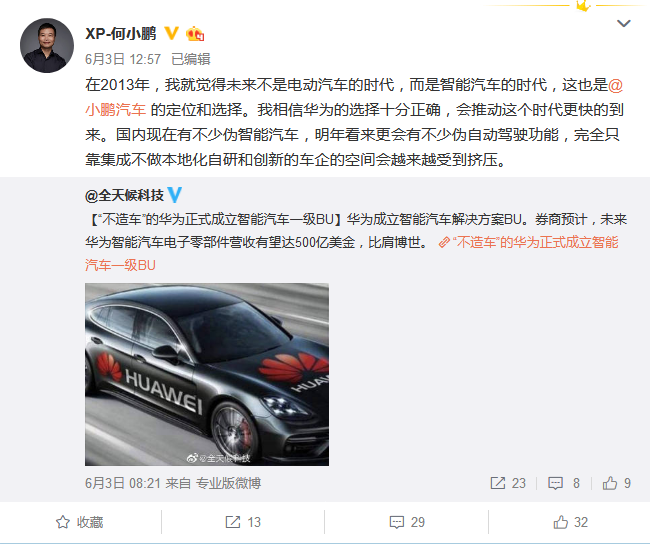Open comments button showing 29
This screenshot has width=650, height=544.
pyautogui.click(x=407, y=522)
